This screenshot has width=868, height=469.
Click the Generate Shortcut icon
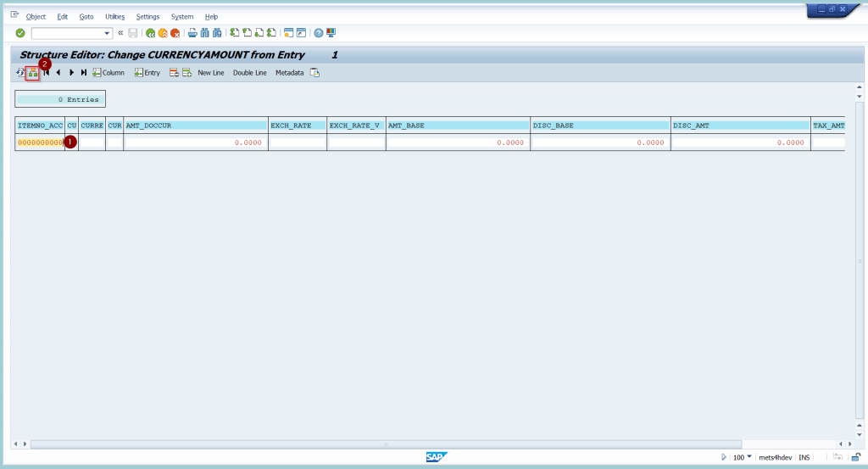point(301,33)
